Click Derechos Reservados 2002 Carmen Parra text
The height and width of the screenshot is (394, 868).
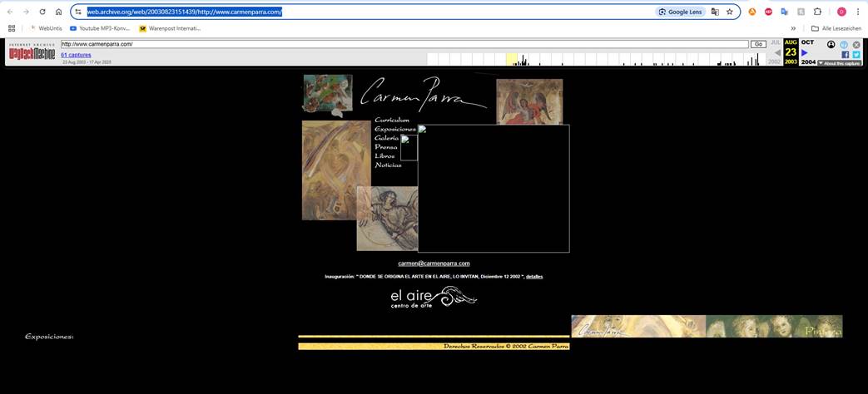click(x=506, y=347)
